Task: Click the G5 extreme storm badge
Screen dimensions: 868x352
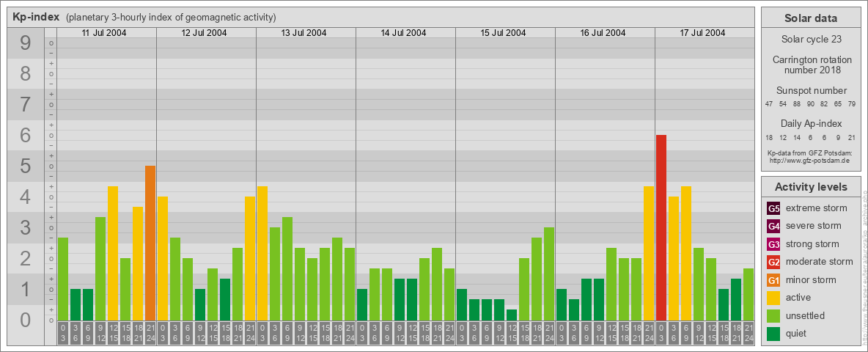Action: [x=773, y=209]
